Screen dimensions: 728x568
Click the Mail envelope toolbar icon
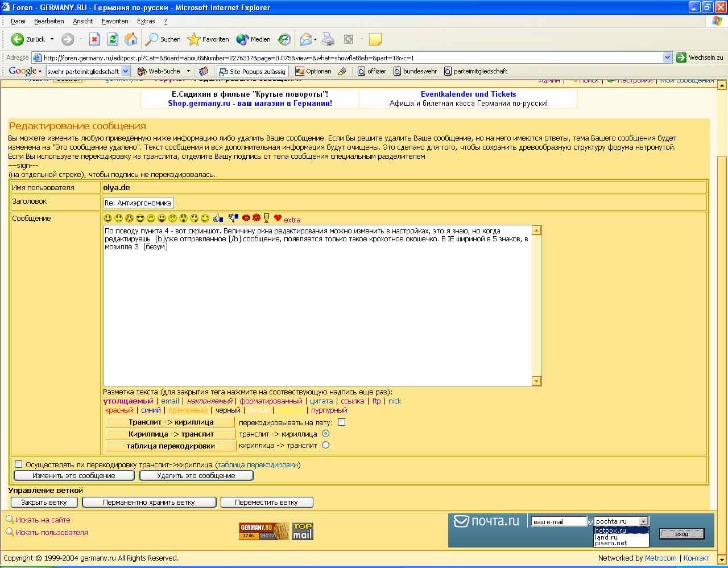point(306,39)
